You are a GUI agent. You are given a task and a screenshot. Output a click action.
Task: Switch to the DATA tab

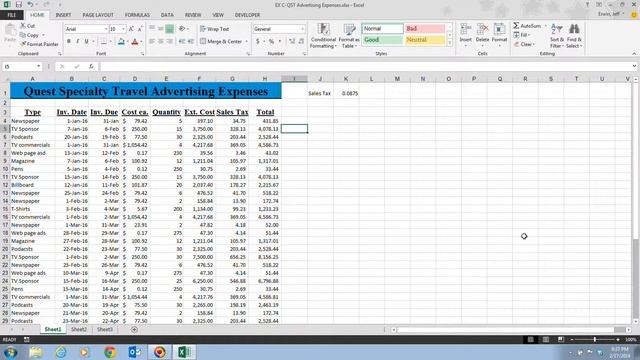click(167, 15)
